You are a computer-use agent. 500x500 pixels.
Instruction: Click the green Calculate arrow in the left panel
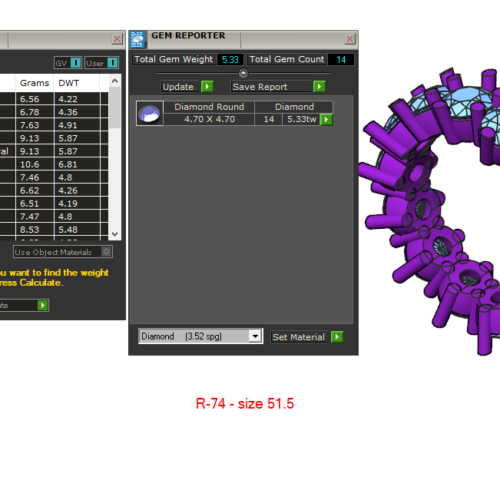pyautogui.click(x=43, y=305)
